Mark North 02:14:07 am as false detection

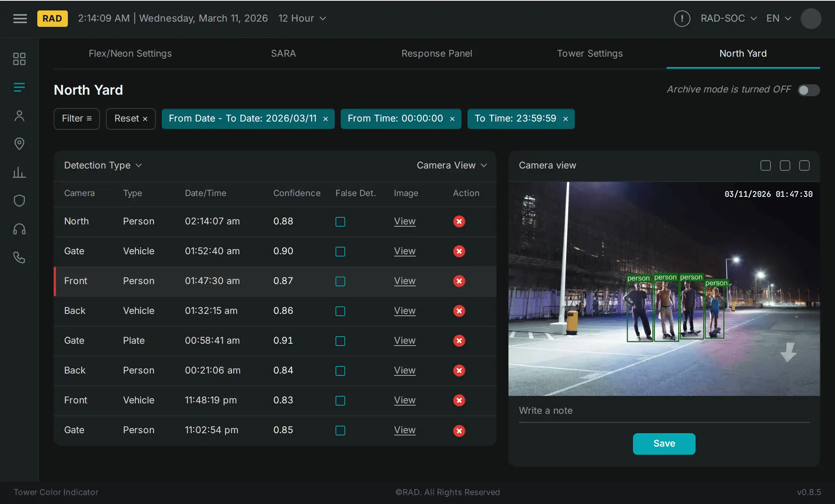(340, 222)
